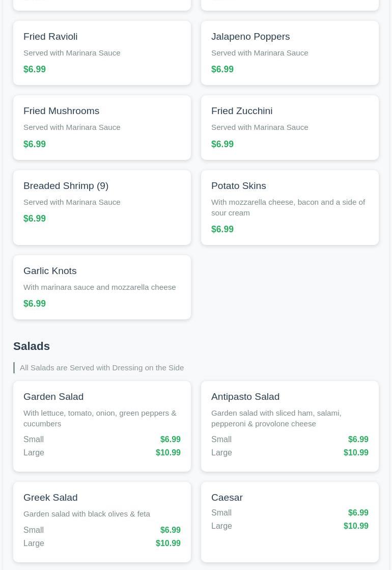Open the Antipasto Salad item title
This screenshot has height=570, width=392.
245,397
